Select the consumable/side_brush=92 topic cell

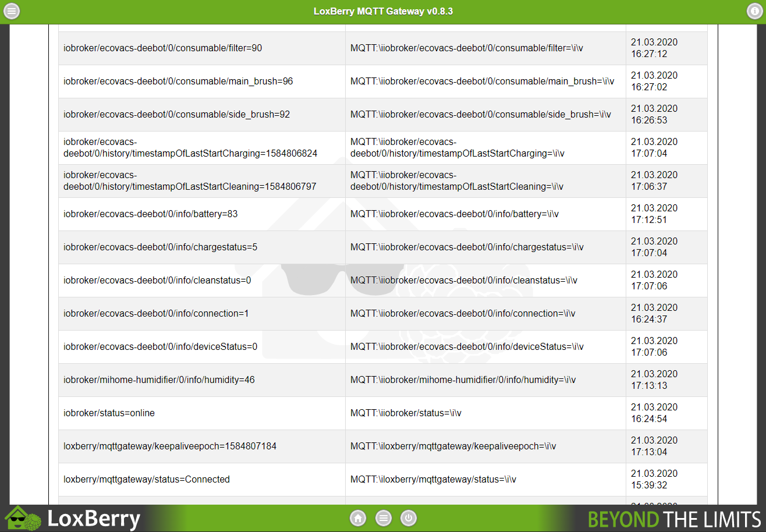click(202, 115)
